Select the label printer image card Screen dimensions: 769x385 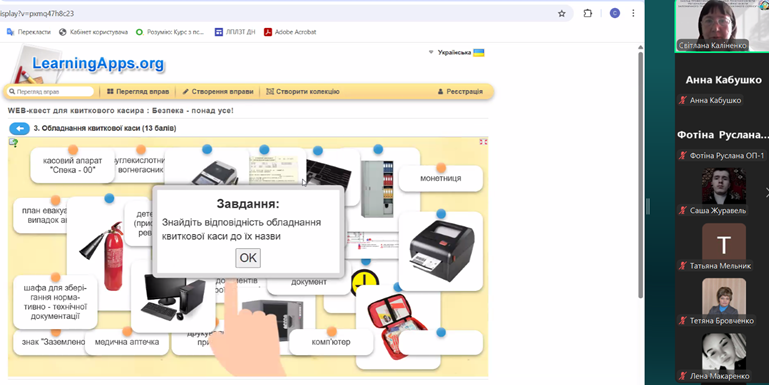pyautogui.click(x=440, y=252)
